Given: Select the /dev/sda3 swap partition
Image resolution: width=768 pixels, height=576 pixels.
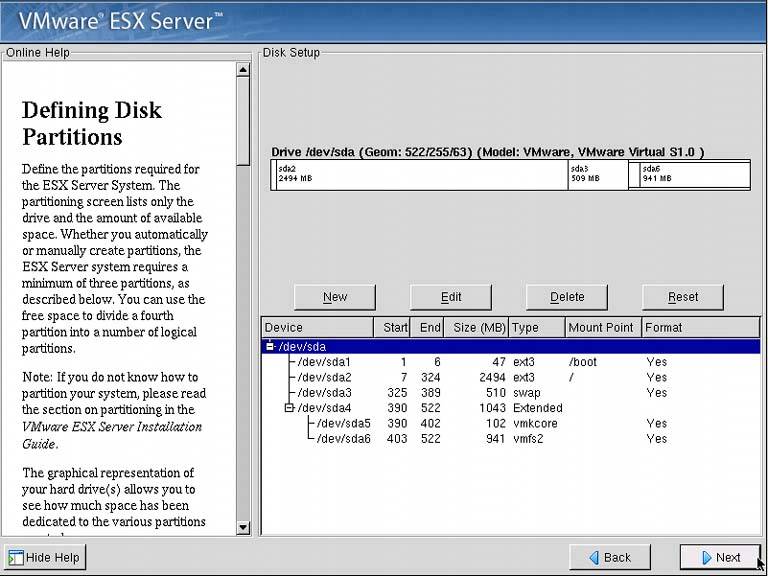Looking at the screenshot, I should click(511, 393).
